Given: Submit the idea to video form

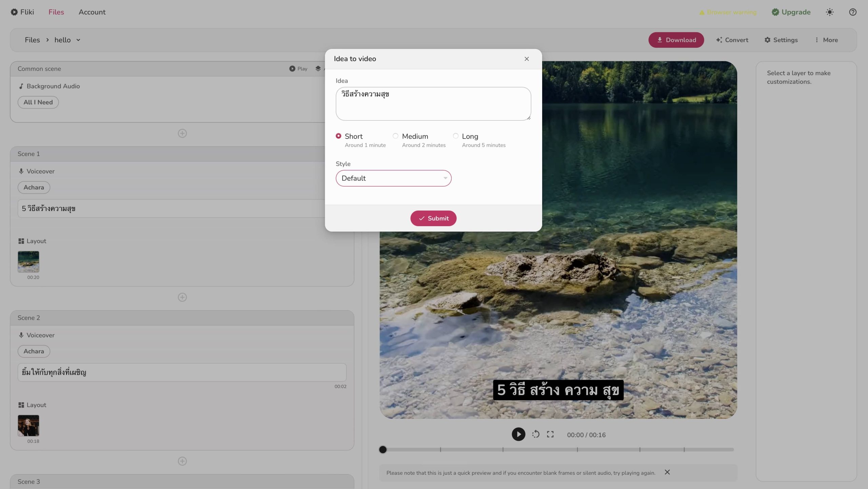Looking at the screenshot, I should point(433,218).
